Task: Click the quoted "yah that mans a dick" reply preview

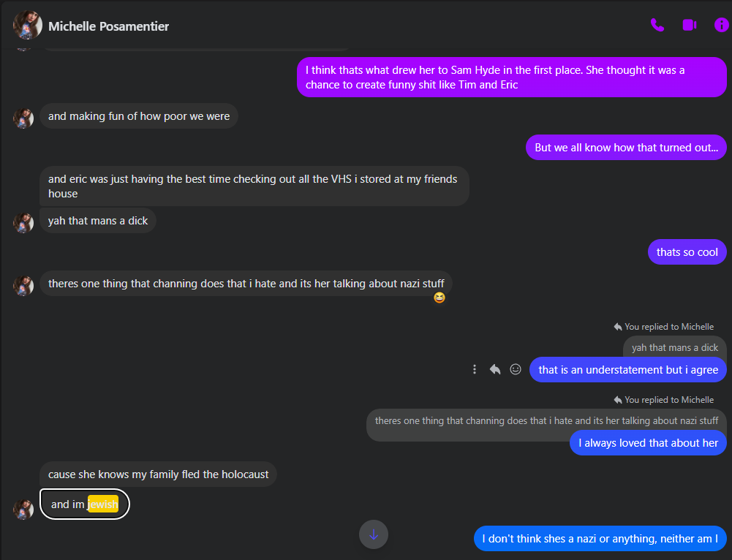Action: [674, 347]
